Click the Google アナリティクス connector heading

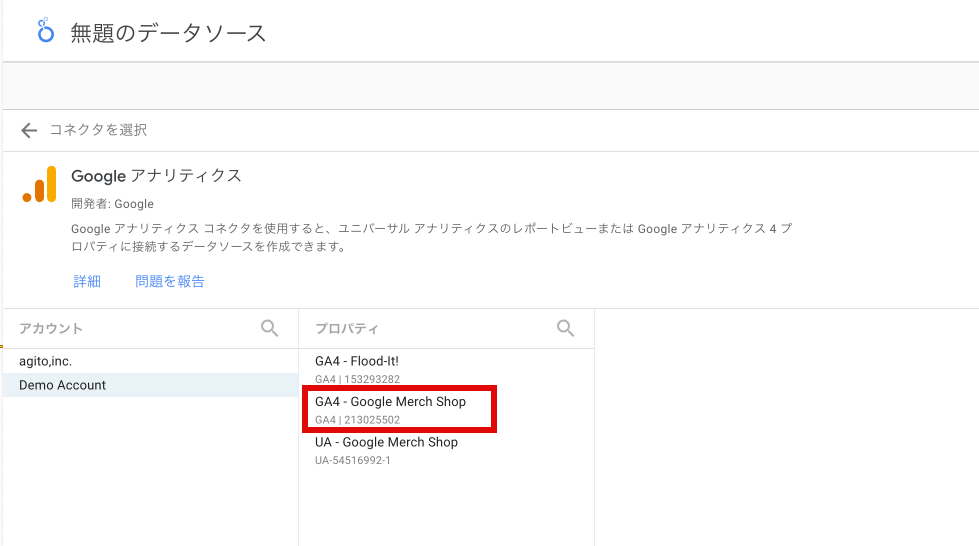click(x=156, y=176)
